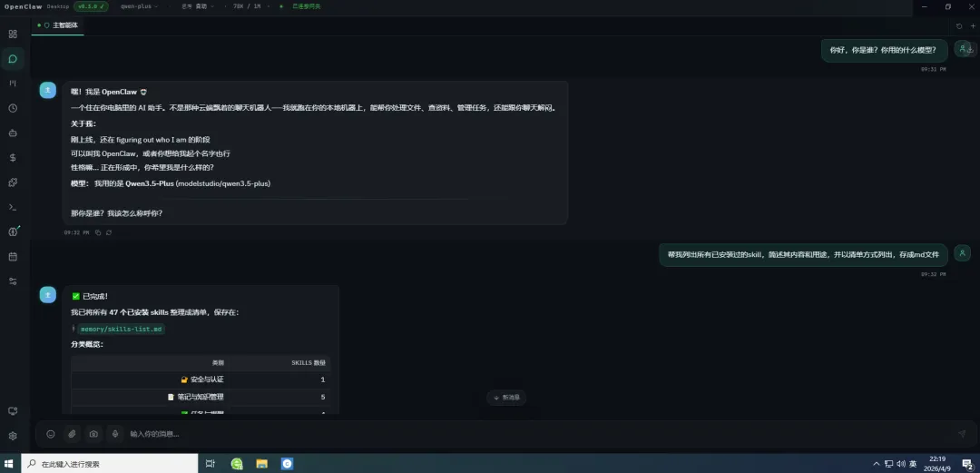Click the green gateway connected status
The width and height of the screenshot is (980, 473).
click(302, 6)
